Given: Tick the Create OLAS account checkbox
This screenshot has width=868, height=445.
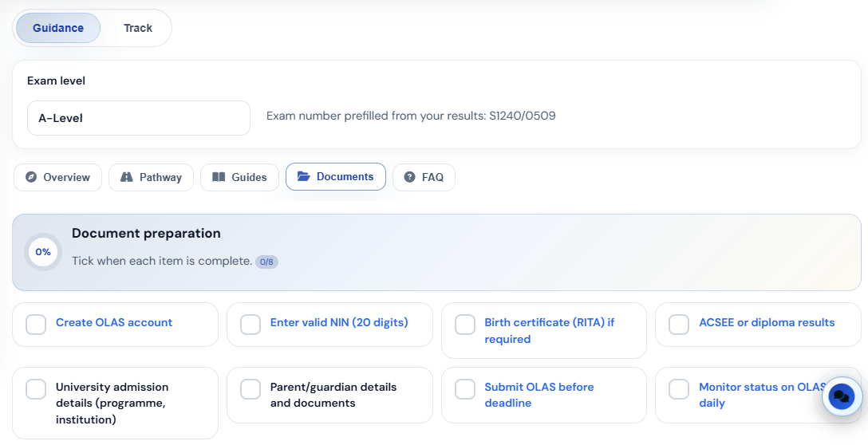Looking at the screenshot, I should tap(36, 325).
